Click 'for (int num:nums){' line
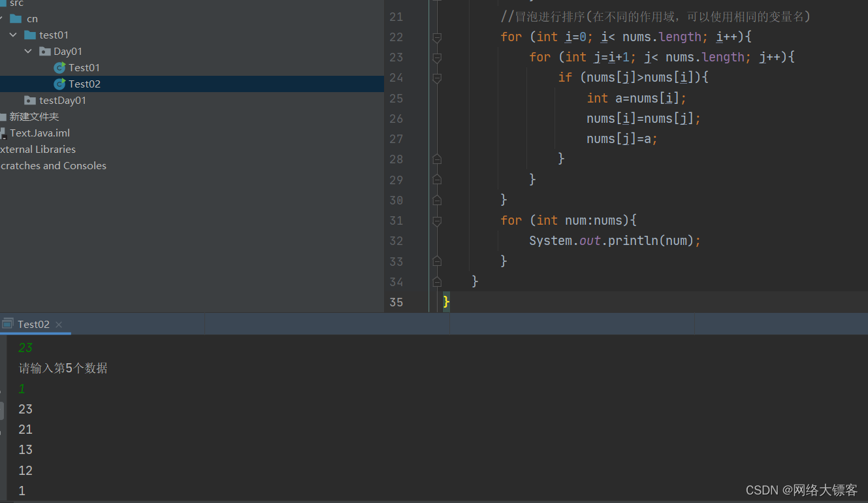 pos(568,220)
